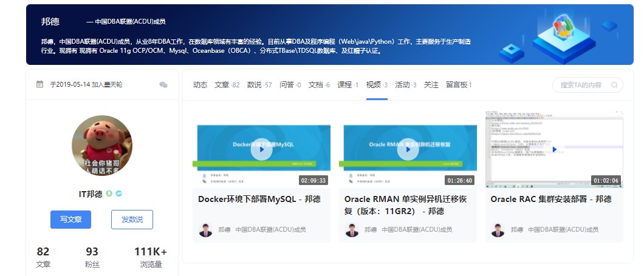Click author avatar under Docker video card
The width and height of the screenshot is (644, 276).
pos(205,230)
